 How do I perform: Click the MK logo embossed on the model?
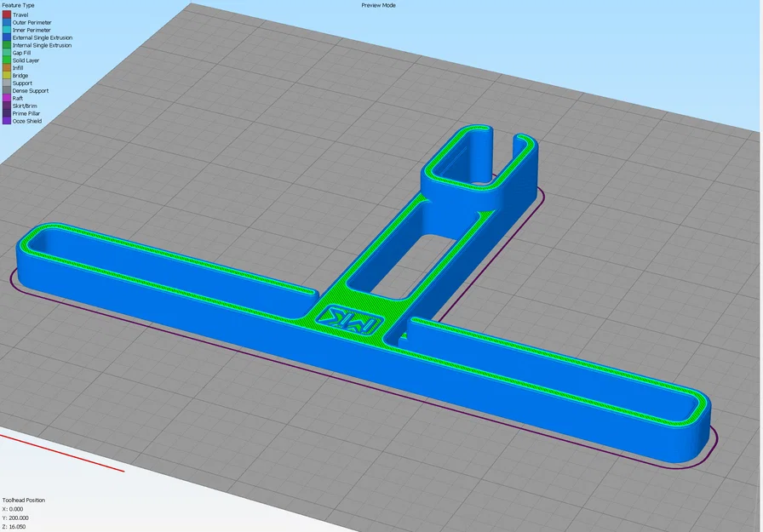[349, 320]
